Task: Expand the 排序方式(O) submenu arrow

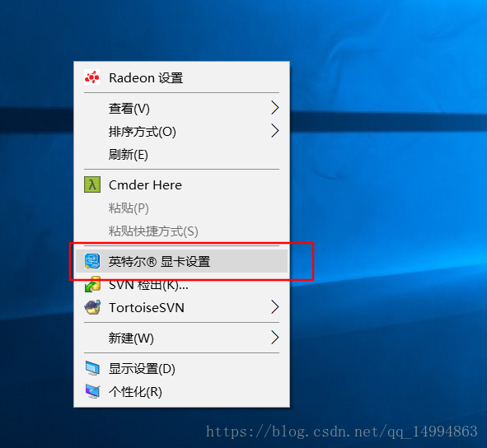Action: [274, 131]
